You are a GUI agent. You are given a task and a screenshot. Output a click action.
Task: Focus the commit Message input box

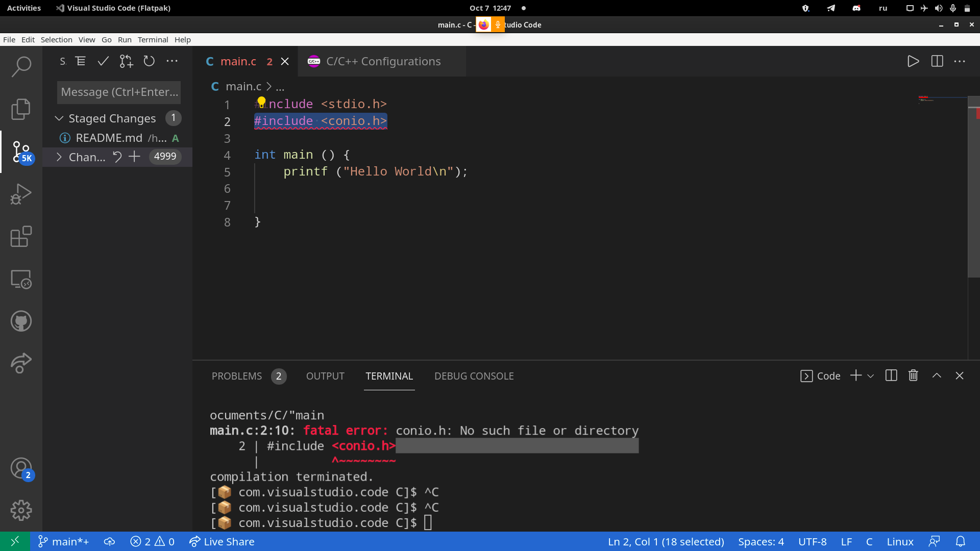tap(119, 92)
